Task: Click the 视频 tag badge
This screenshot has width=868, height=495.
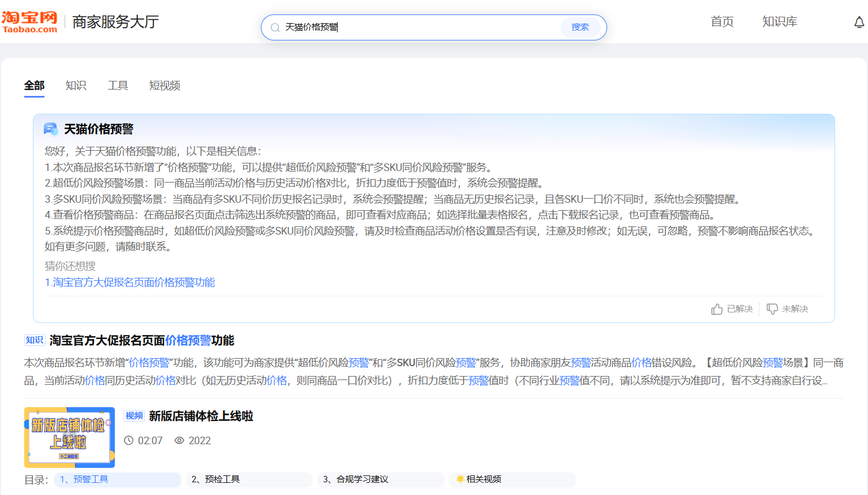Action: (x=134, y=416)
